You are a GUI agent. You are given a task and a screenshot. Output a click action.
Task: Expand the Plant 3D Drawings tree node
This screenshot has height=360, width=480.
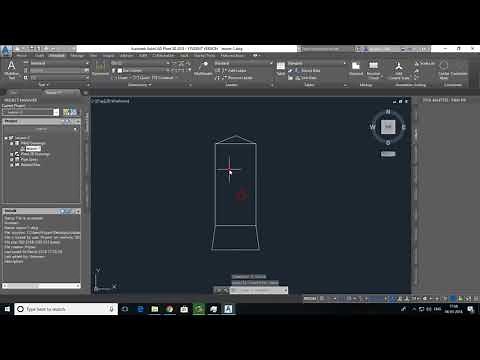tap(12, 154)
